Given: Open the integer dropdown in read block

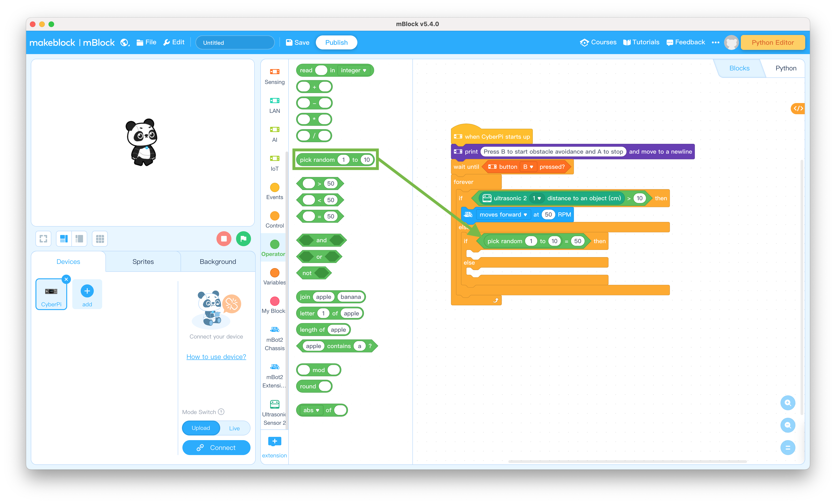Looking at the screenshot, I should pyautogui.click(x=353, y=70).
